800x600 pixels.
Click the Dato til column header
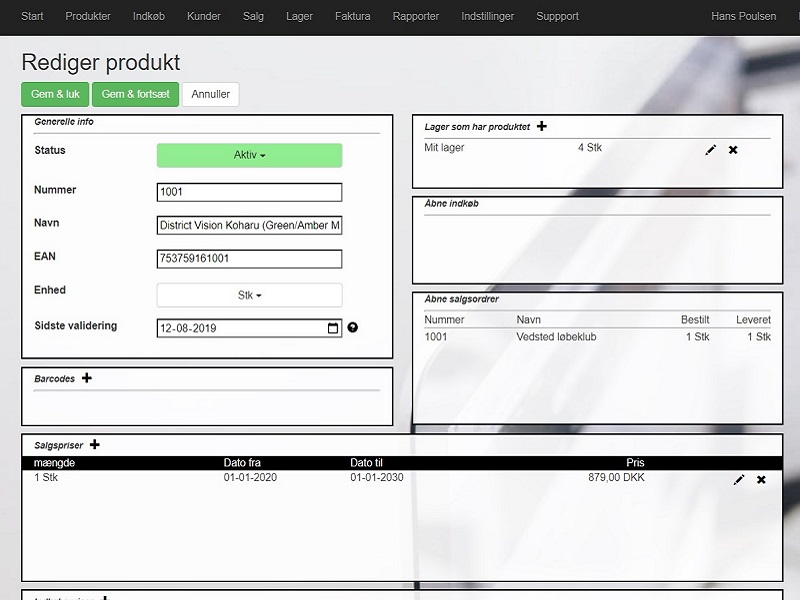click(366, 463)
